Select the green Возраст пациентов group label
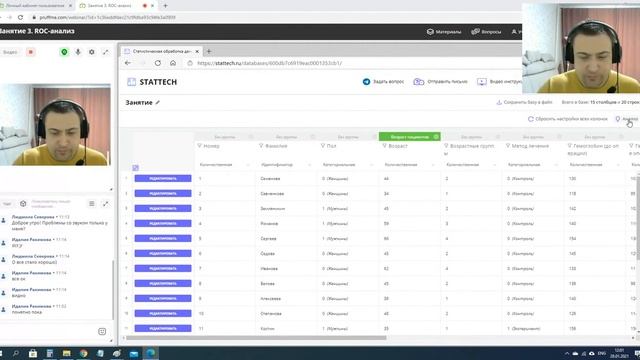Screen dimensions: 640x360 pos(409,137)
